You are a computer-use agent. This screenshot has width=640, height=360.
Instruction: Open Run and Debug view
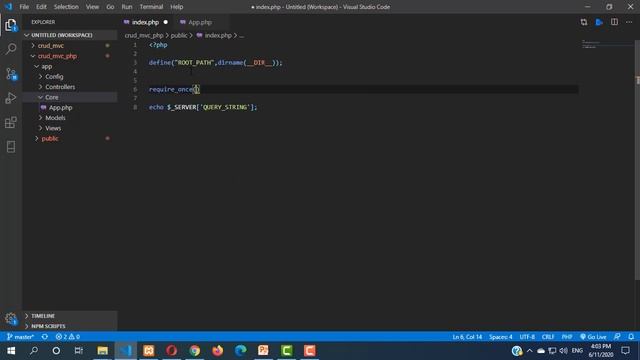tap(11, 98)
